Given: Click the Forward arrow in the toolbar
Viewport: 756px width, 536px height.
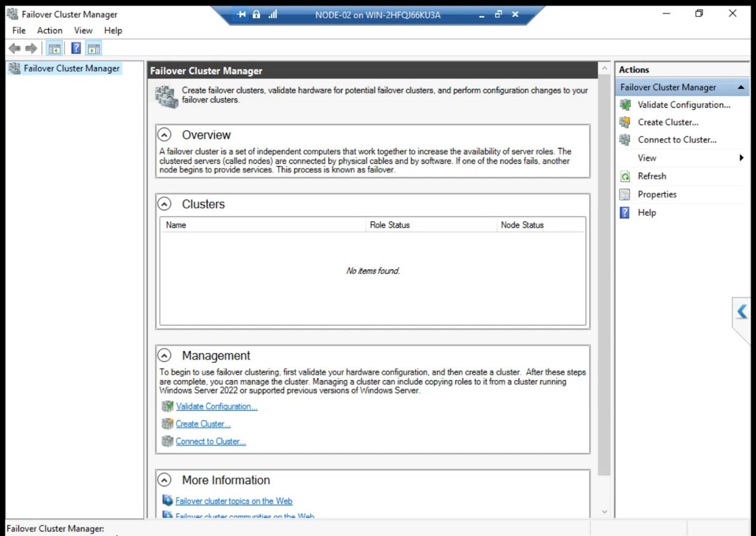Looking at the screenshot, I should tap(32, 49).
